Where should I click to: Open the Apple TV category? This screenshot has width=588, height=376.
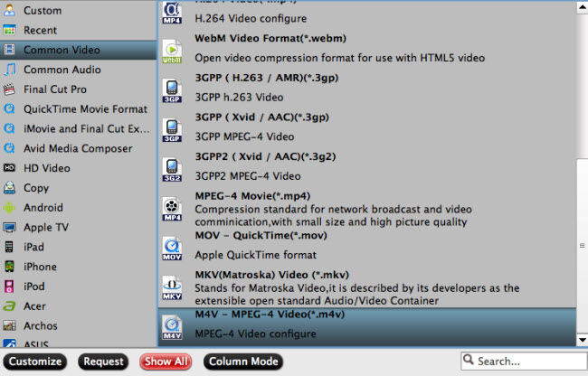pos(78,228)
